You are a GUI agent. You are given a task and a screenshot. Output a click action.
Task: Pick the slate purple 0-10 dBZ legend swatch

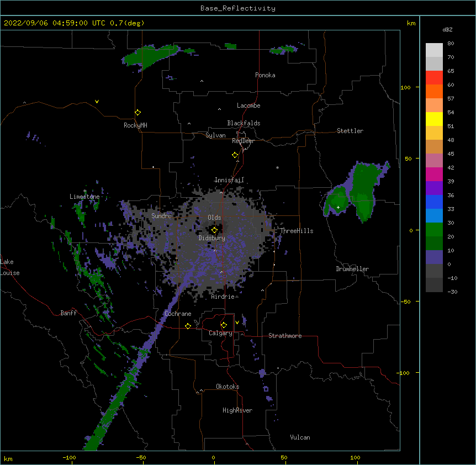434,257
